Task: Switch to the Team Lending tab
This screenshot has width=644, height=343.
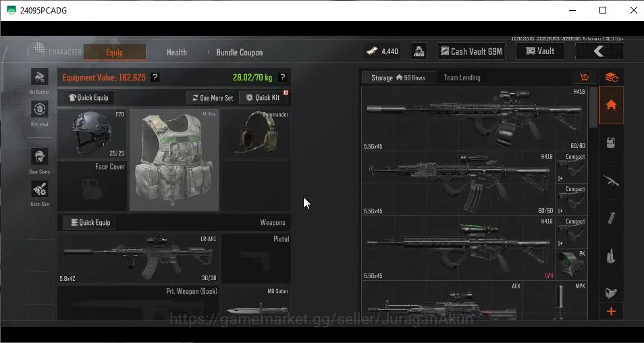Action: [462, 78]
